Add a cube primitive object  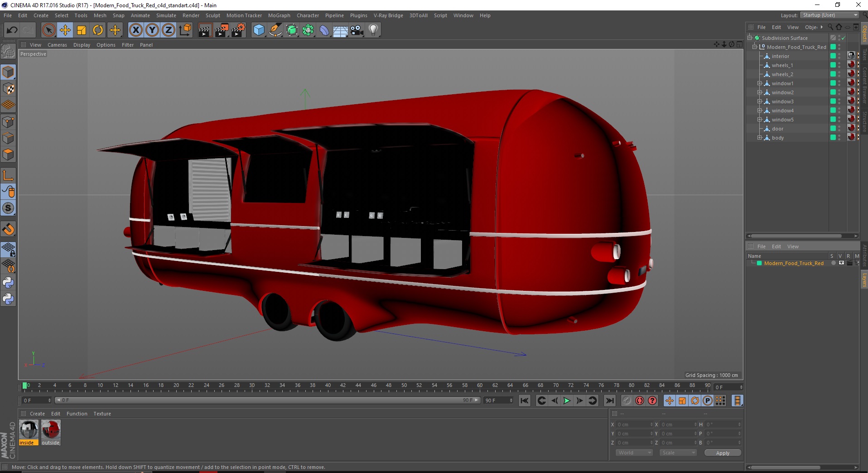[259, 30]
